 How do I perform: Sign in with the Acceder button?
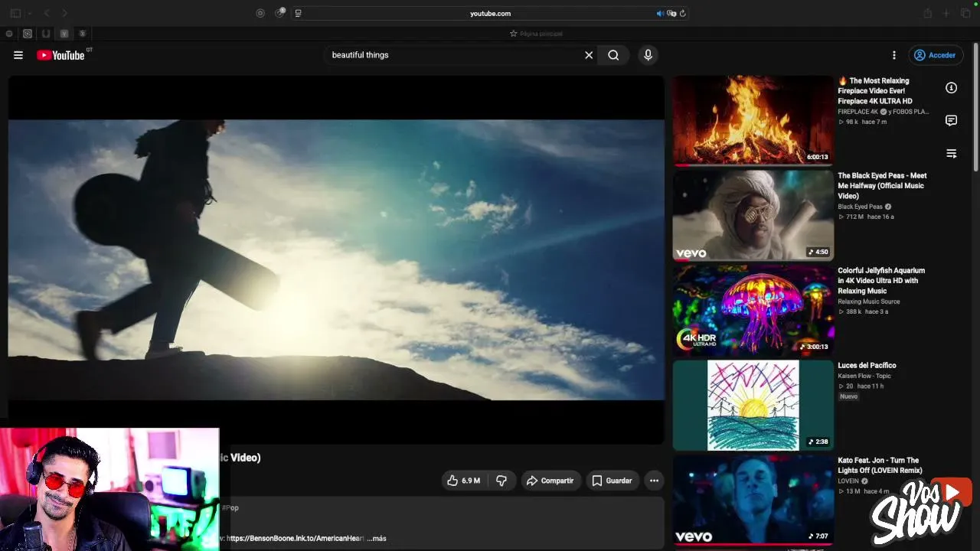click(x=935, y=55)
